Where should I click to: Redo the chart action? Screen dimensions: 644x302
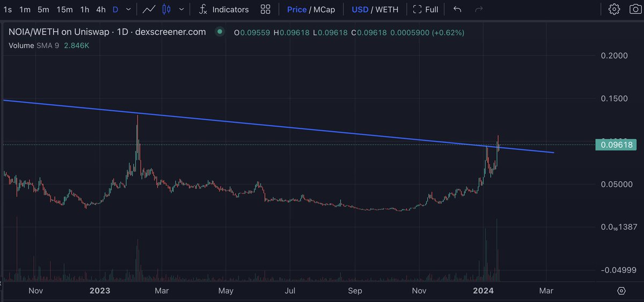[480, 9]
